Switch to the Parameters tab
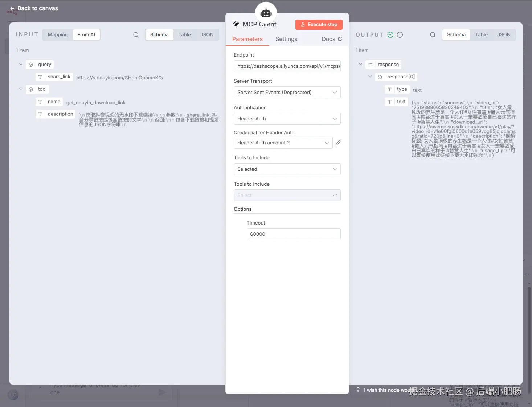Screen dimensions: 532x407 pyautogui.click(x=247, y=39)
